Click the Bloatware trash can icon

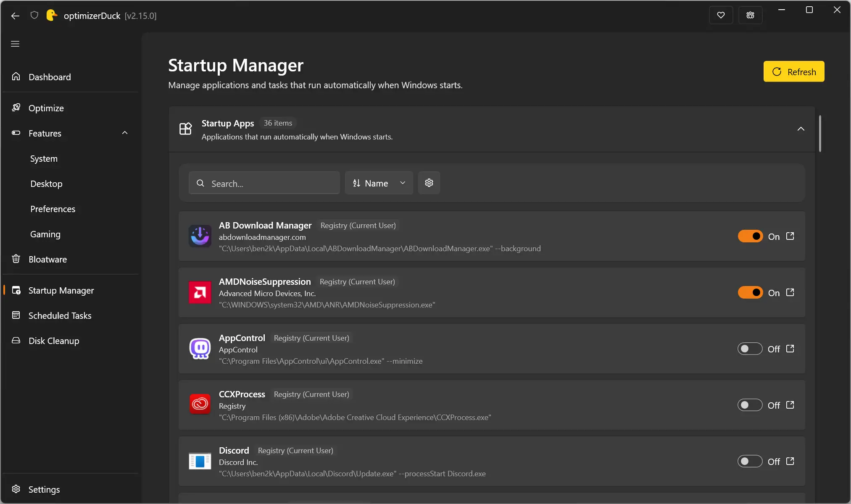16,259
